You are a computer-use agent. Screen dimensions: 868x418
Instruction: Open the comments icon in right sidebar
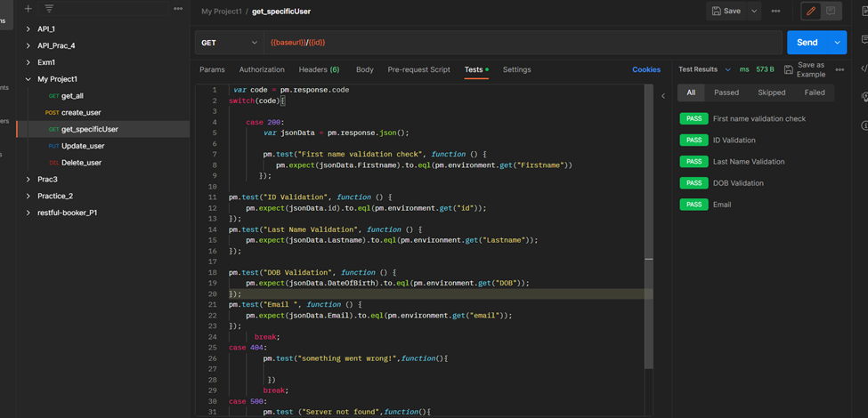click(x=864, y=39)
